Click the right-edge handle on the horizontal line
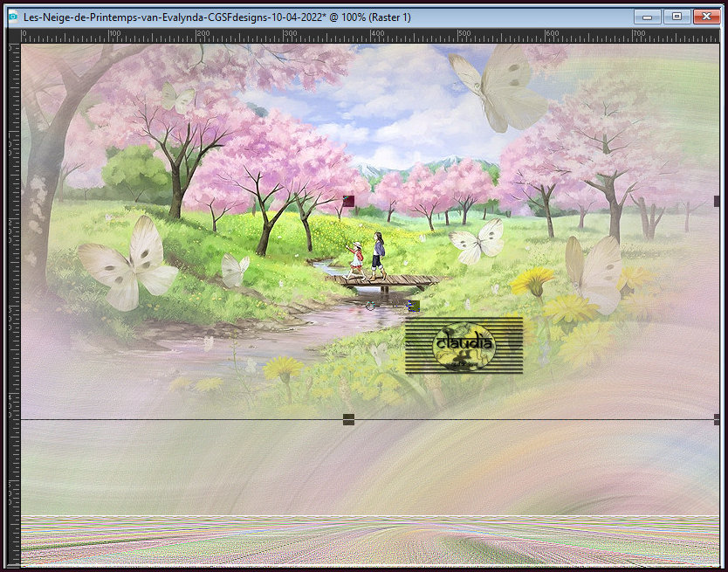 click(717, 419)
